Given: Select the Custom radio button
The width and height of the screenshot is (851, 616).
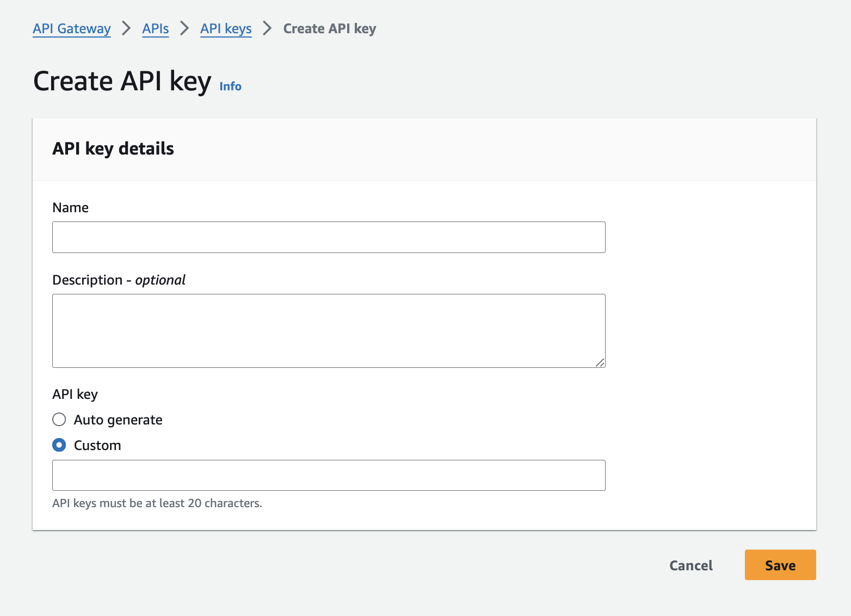Looking at the screenshot, I should pos(59,445).
